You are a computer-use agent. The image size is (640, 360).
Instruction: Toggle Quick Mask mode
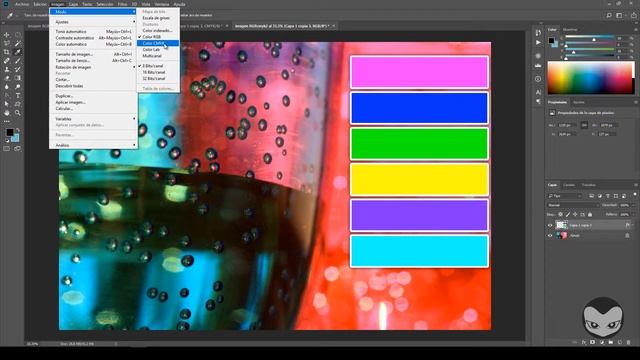pyautogui.click(x=7, y=149)
